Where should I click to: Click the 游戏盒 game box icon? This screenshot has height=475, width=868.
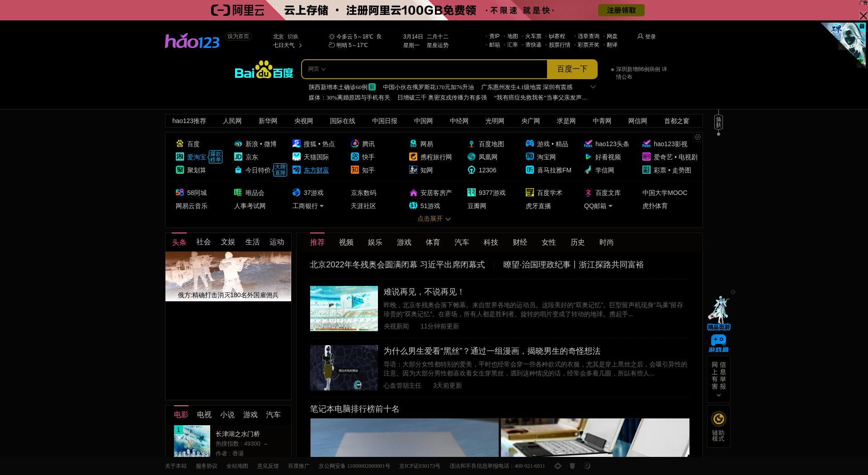tap(718, 343)
